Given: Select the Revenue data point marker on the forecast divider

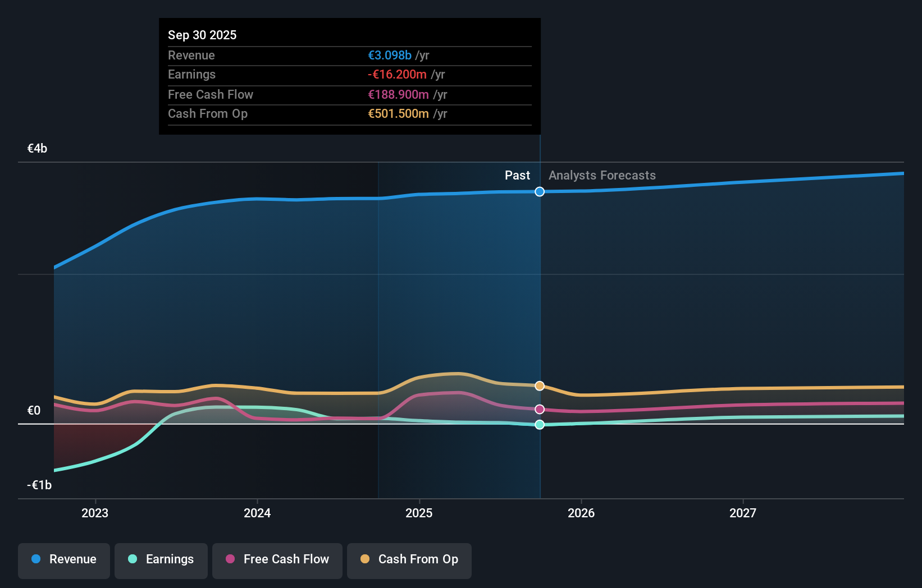Looking at the screenshot, I should (x=540, y=192).
